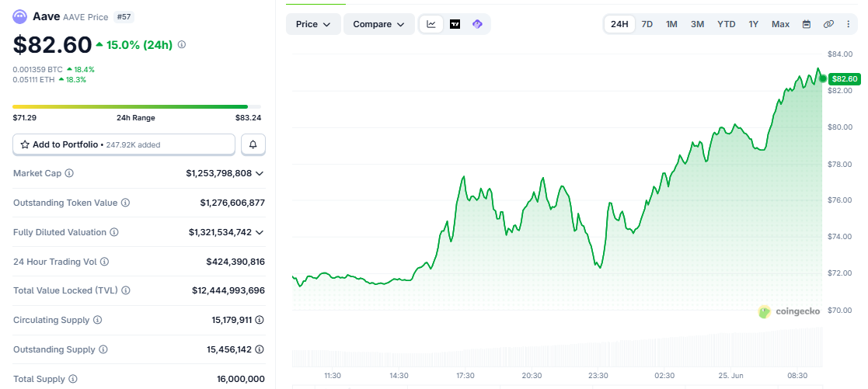Click the 25. Jun axis label
The image size is (868, 389).
(730, 375)
